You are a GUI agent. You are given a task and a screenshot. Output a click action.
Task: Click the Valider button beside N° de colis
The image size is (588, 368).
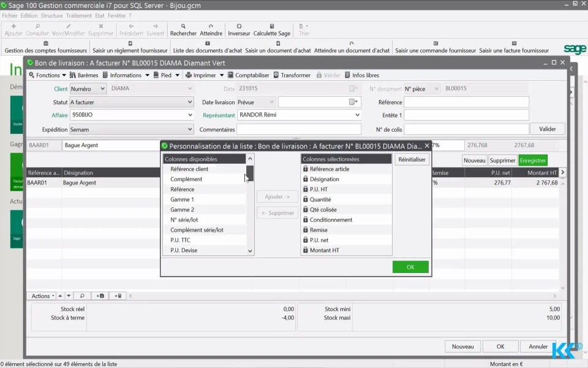click(547, 129)
